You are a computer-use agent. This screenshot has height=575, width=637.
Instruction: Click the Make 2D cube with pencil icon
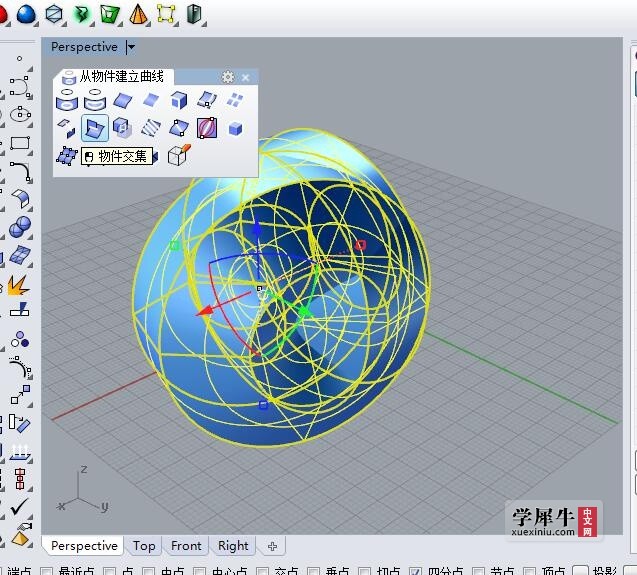tap(179, 155)
